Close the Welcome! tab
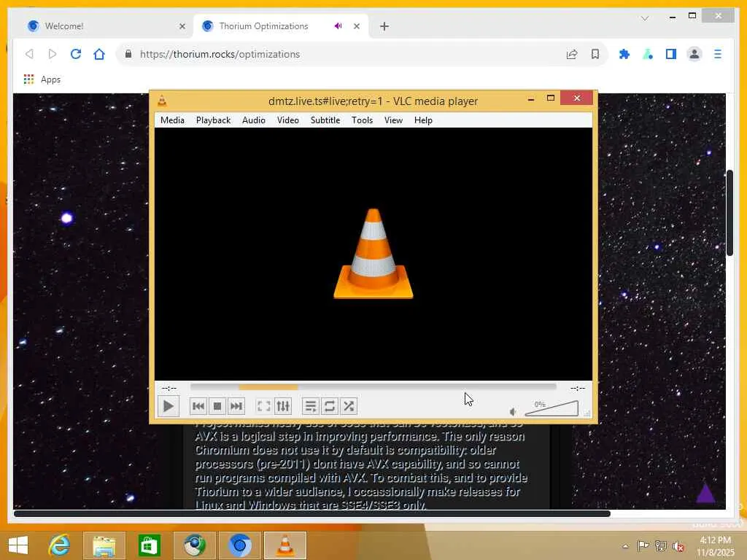747x560 pixels. [182, 27]
